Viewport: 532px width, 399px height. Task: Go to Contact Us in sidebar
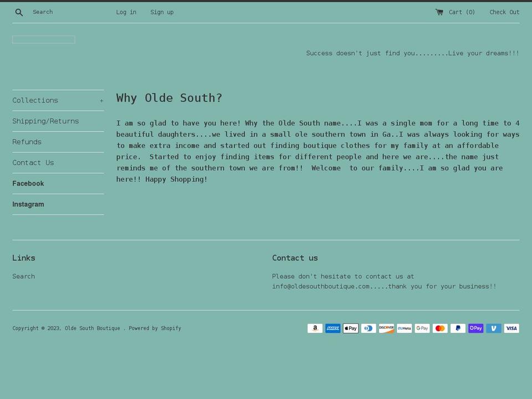33,162
